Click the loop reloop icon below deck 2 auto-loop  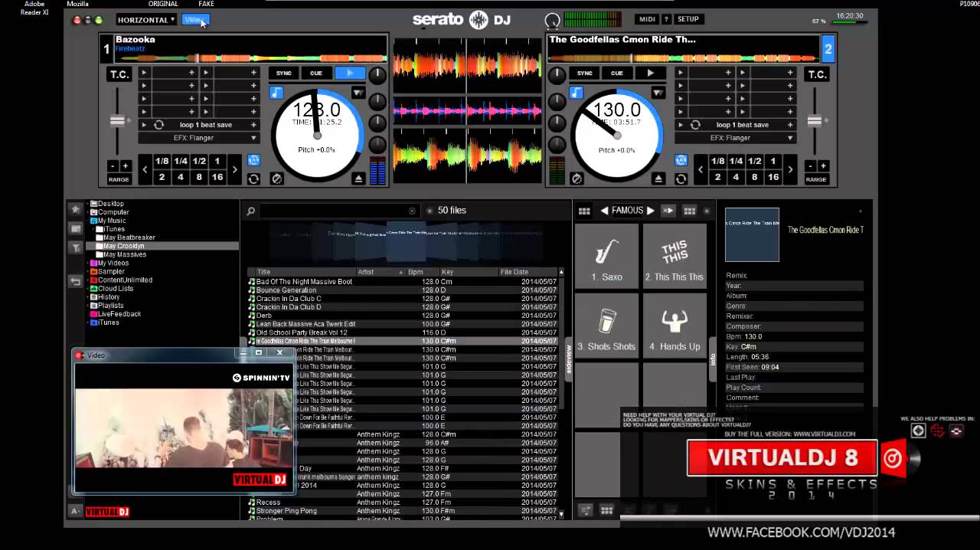click(681, 178)
